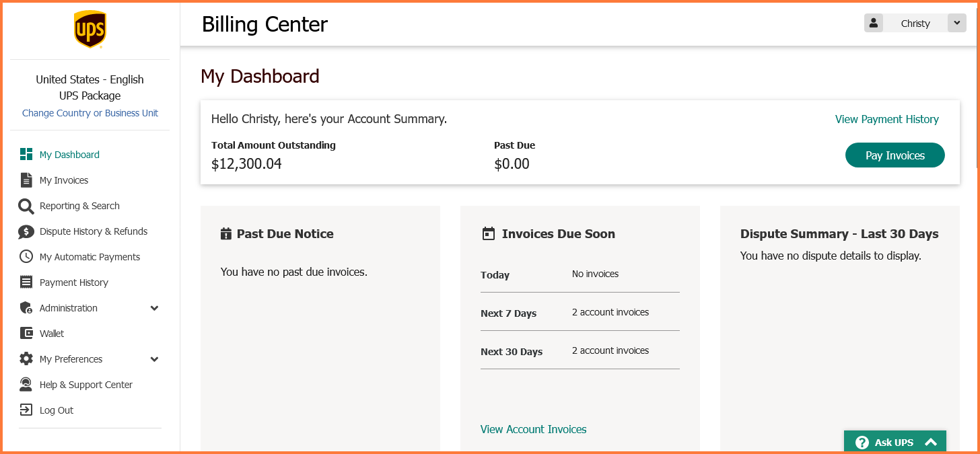
Task: Click the Invoices Due Soon calendar icon
Action: pyautogui.click(x=489, y=233)
